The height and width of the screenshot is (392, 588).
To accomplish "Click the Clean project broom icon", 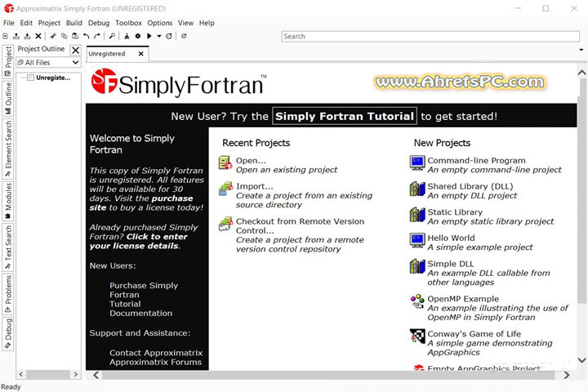I will 127,37.
